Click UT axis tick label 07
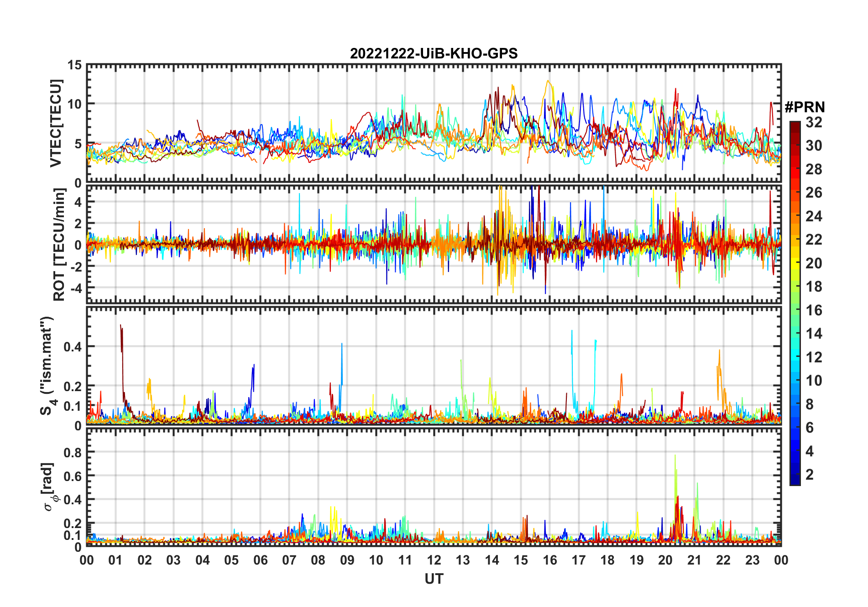 (x=289, y=560)
